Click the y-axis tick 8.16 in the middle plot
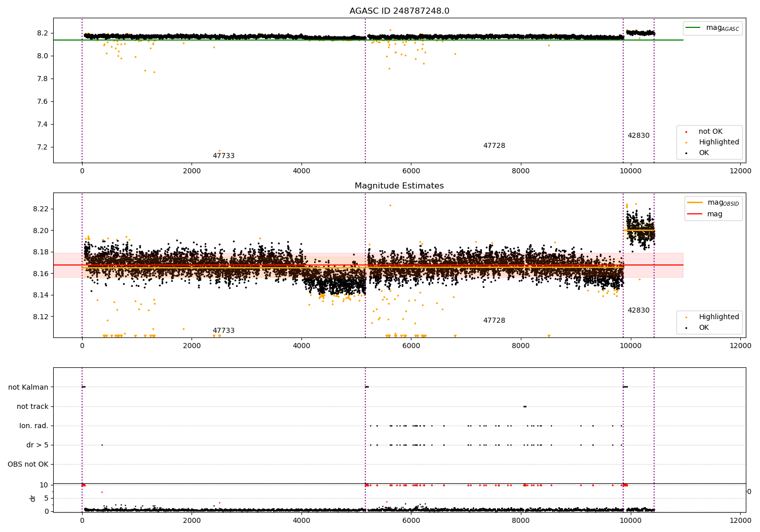The height and width of the screenshot is (532, 760). click(x=41, y=274)
